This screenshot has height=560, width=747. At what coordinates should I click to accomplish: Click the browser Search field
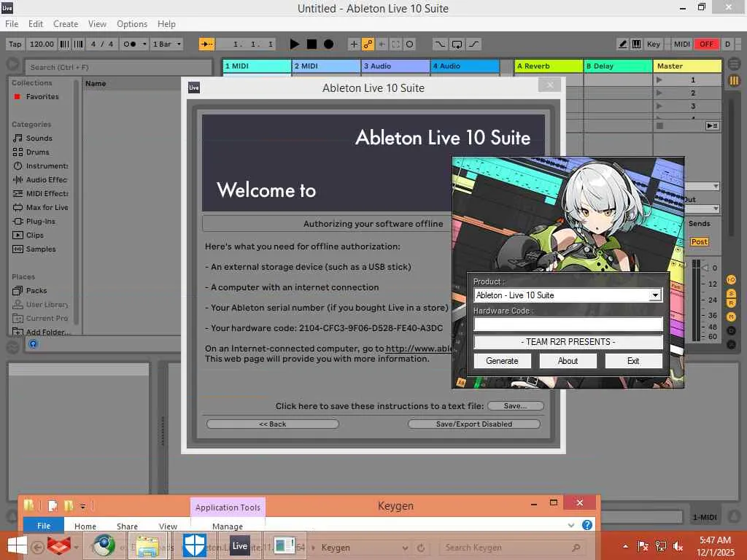(118, 67)
